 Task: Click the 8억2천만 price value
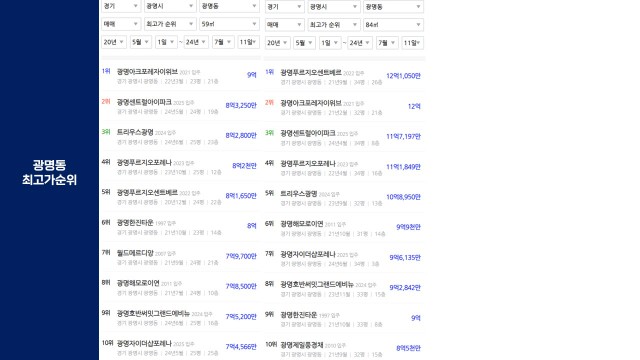pyautogui.click(x=244, y=166)
